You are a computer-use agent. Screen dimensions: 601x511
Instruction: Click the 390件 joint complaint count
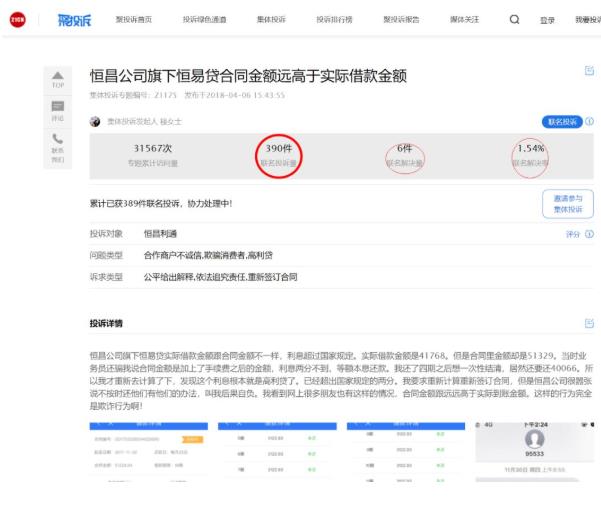[279, 148]
